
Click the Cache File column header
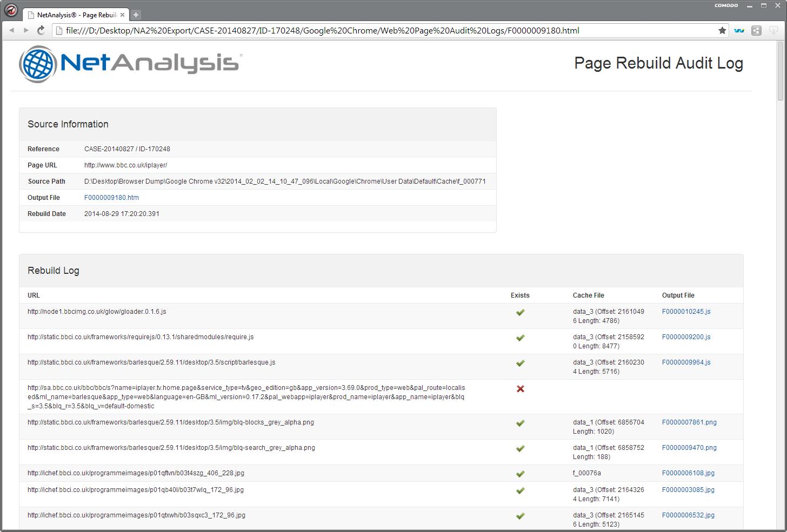tap(588, 295)
